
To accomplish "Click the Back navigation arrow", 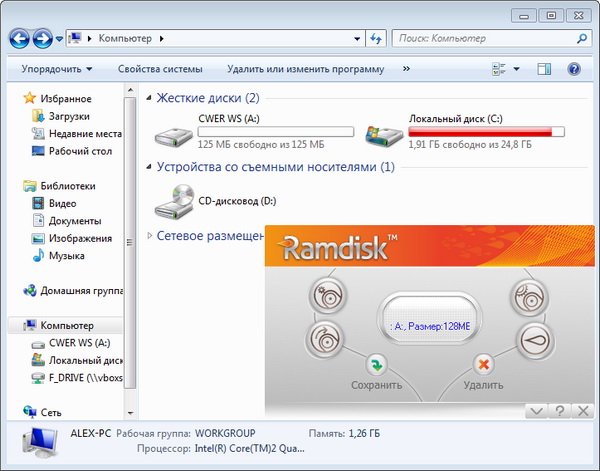I will point(19,39).
